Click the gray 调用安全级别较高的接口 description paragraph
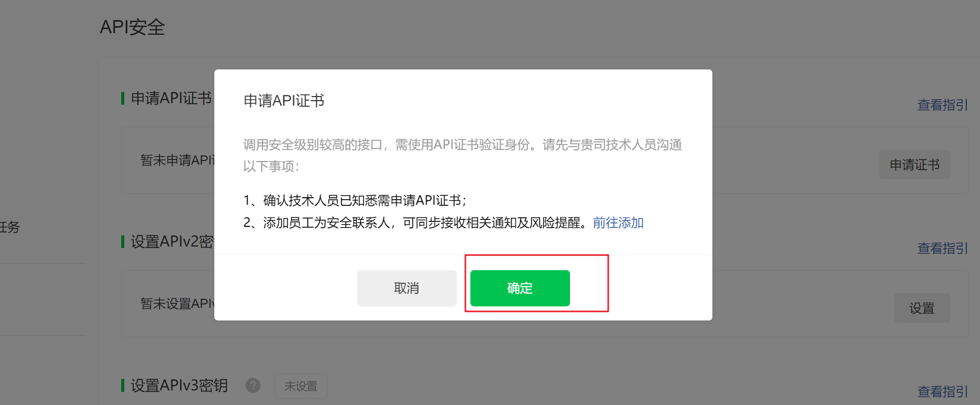The image size is (980, 405). pos(463,155)
